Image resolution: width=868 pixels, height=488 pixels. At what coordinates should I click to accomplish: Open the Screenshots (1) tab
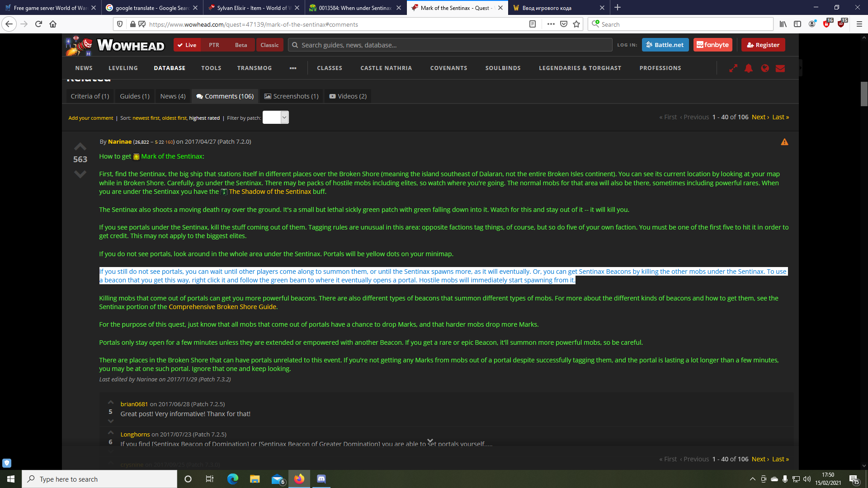click(292, 96)
